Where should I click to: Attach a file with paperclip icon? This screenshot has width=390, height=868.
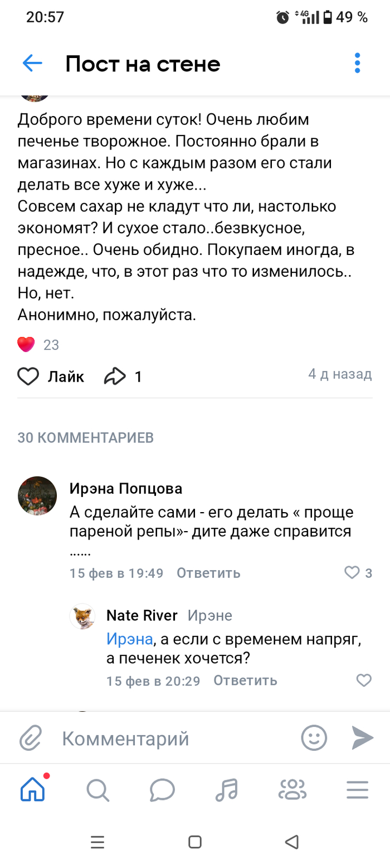[x=31, y=739]
